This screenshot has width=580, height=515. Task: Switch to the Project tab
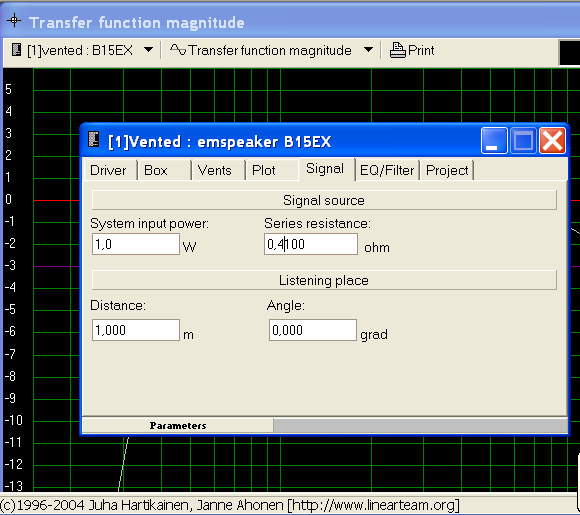coord(447,171)
